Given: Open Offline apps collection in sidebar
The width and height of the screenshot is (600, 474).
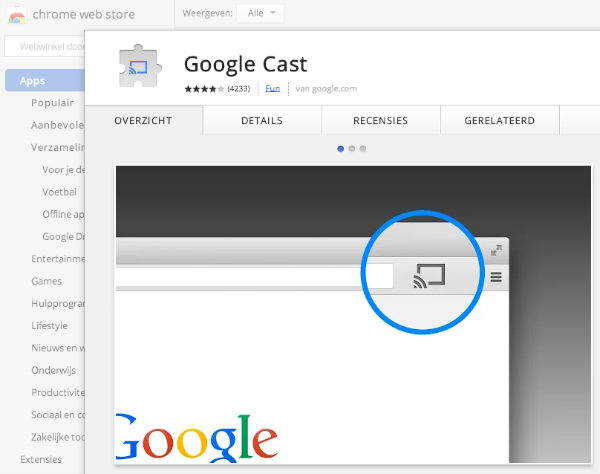Looking at the screenshot, I should pos(64,214).
